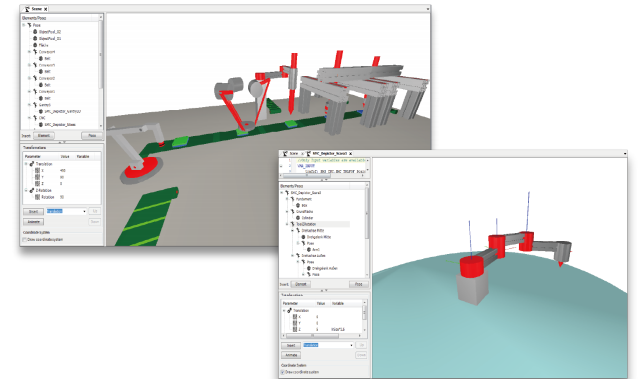
Task: Select the Z-Rotation transformation icon
Action: coord(32,190)
